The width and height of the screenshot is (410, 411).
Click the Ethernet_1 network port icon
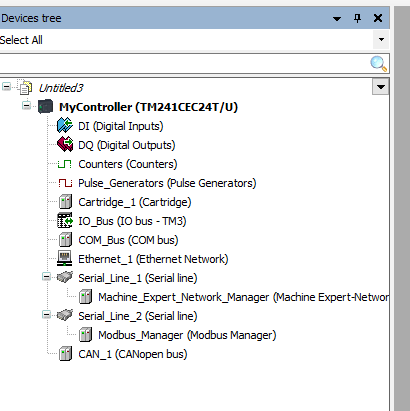point(64,259)
